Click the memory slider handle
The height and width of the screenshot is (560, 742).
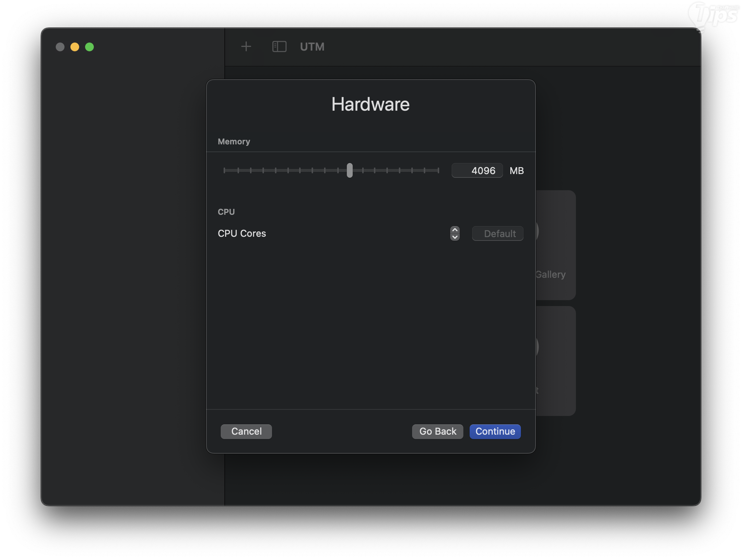coord(350,170)
